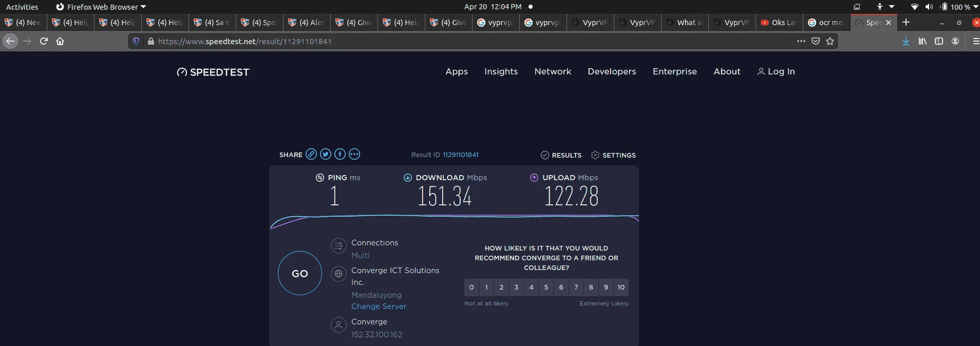This screenshot has width=980, height=346.
Task: Click the Upload arrow icon
Action: point(534,178)
